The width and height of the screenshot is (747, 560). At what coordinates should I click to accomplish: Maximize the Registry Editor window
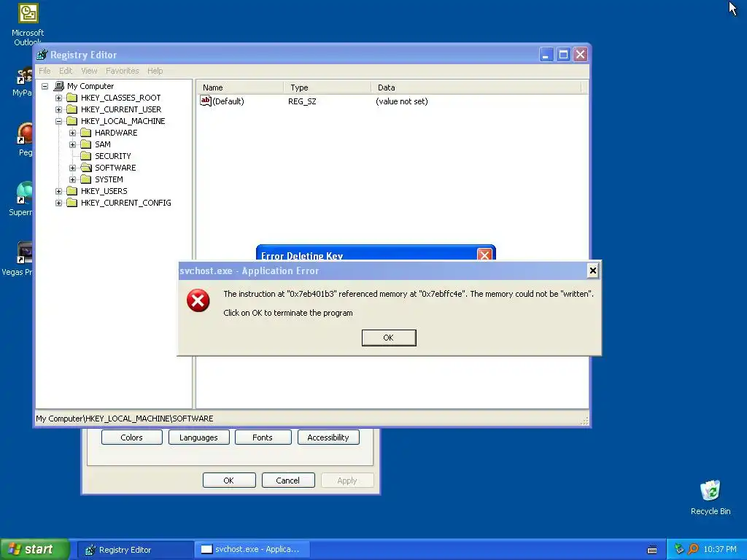pyautogui.click(x=563, y=55)
